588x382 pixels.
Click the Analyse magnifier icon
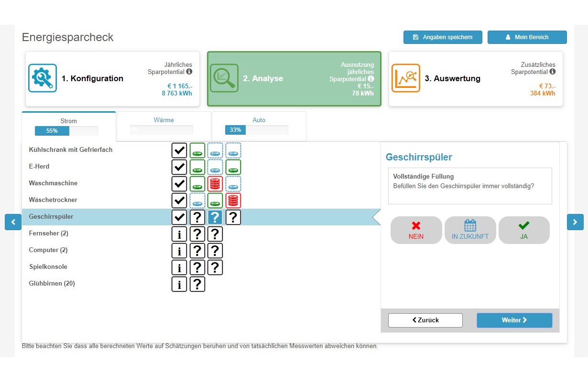click(224, 78)
